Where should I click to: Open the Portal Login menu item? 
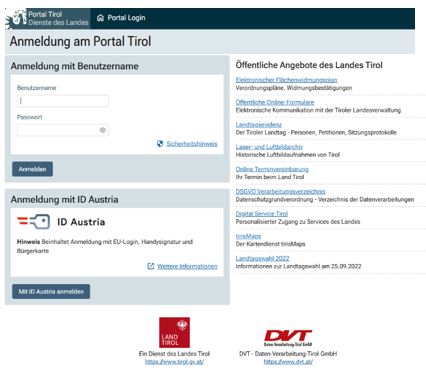[121, 18]
